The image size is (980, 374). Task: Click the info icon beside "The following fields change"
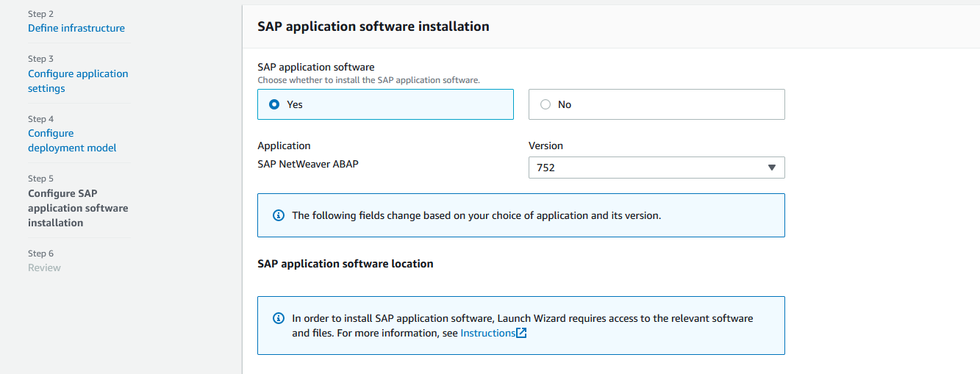[279, 215]
